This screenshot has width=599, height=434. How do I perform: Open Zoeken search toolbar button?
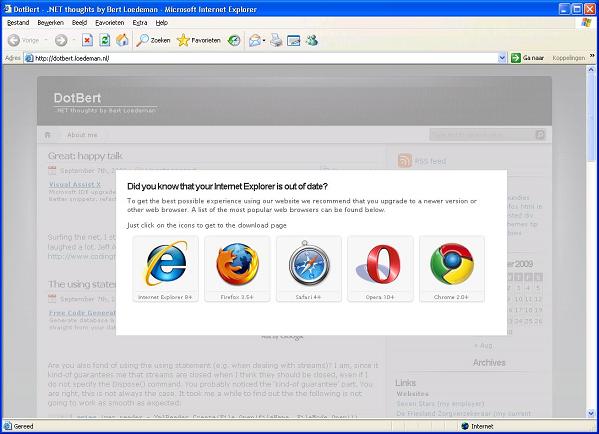153,40
